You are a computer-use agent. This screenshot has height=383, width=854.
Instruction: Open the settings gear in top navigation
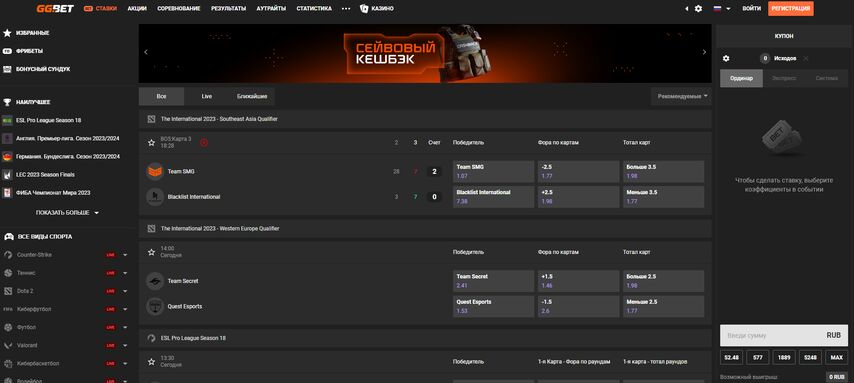(698, 9)
